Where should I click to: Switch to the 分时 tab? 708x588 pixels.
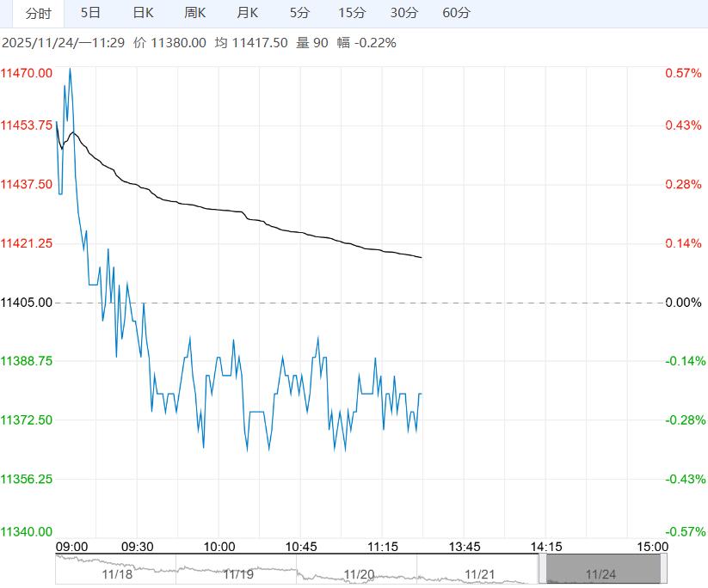click(38, 14)
